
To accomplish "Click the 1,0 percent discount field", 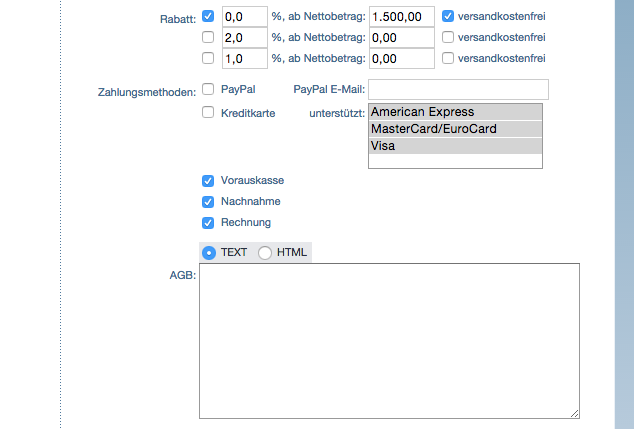I will pos(245,59).
